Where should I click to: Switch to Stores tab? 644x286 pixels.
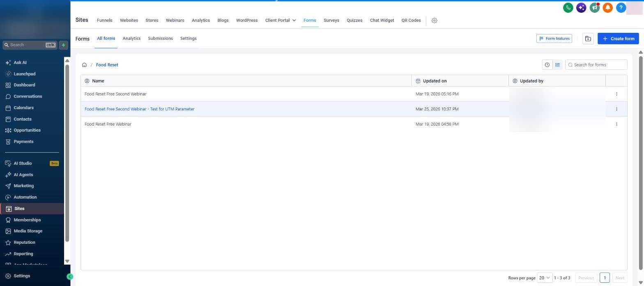(x=152, y=21)
